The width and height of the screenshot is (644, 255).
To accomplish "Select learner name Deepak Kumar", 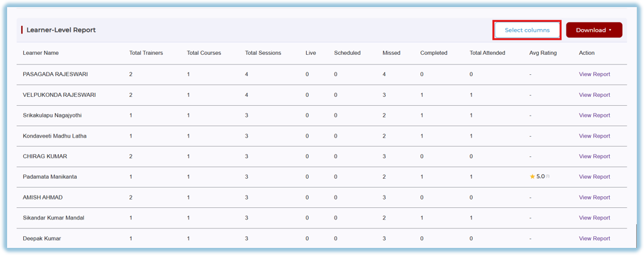I will coord(41,239).
